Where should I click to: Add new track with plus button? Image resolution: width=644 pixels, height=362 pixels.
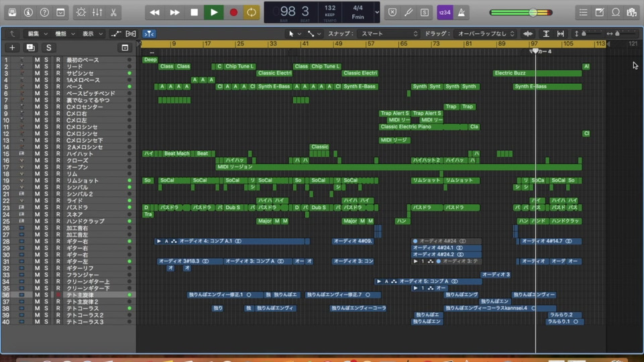click(12, 48)
